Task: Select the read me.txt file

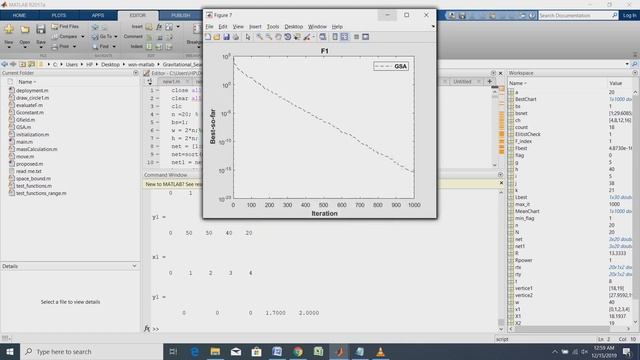Action: (x=29, y=171)
